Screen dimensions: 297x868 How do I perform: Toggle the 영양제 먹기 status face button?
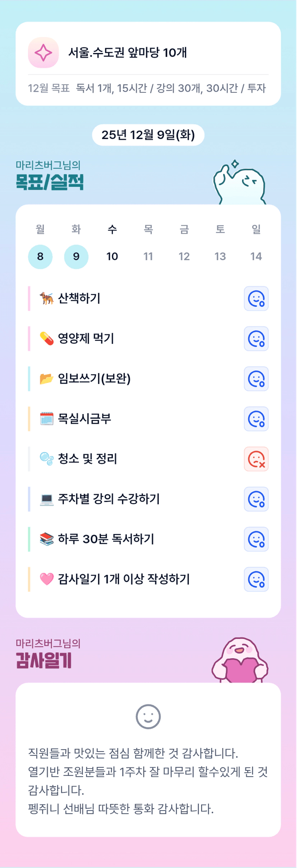point(256,339)
